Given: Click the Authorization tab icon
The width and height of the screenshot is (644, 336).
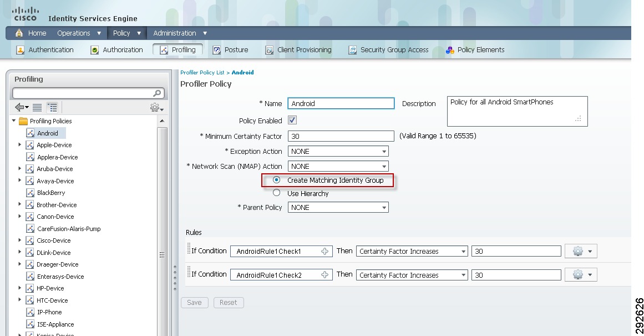Looking at the screenshot, I should click(94, 50).
